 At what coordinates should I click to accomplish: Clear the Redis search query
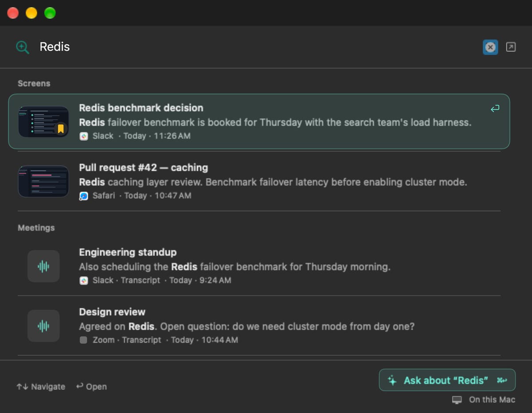point(490,47)
